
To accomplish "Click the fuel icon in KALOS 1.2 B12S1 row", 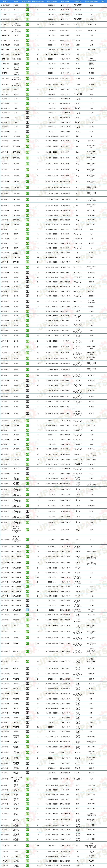I will 28,63.
